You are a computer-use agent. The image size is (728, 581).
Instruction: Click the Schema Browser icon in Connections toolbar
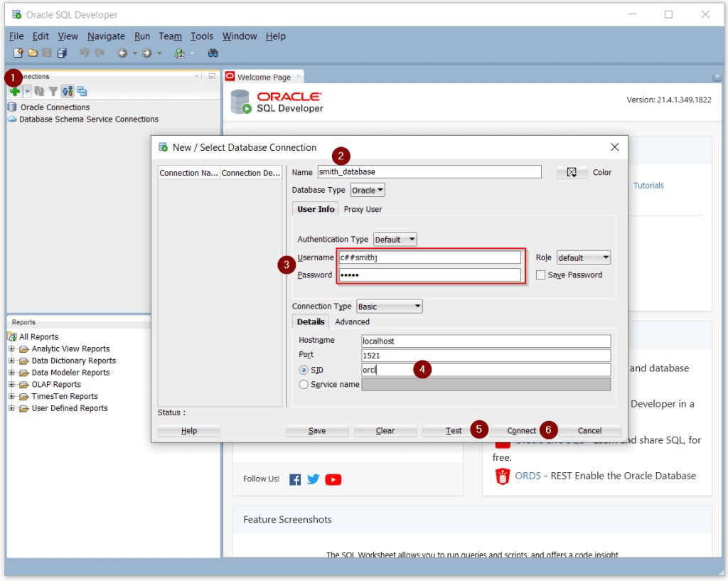coord(68,92)
